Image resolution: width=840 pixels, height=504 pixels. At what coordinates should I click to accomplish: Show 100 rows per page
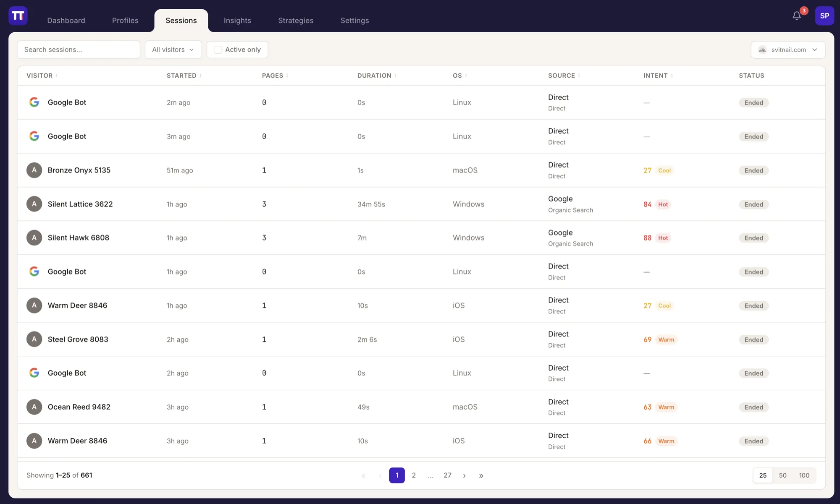click(804, 475)
